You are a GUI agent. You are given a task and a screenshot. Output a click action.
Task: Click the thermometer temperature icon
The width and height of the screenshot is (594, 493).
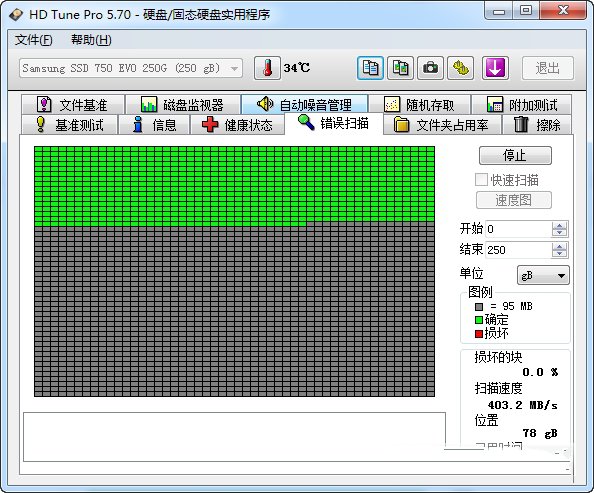267,68
